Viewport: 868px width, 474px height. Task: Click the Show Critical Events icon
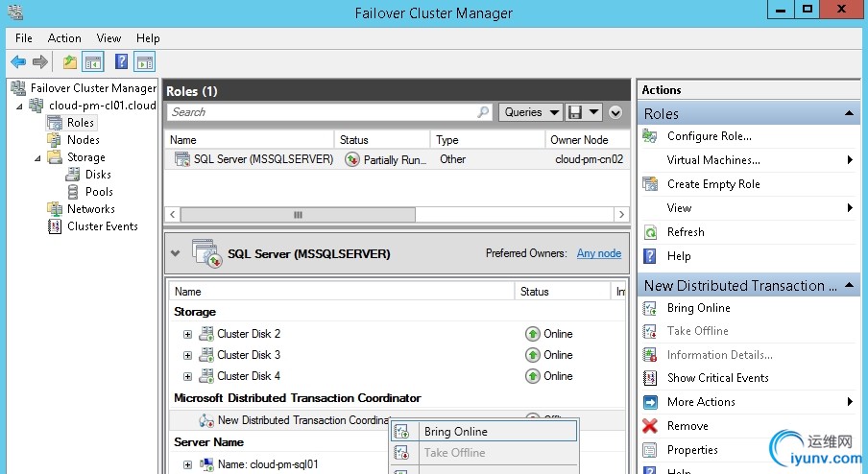tap(650, 378)
